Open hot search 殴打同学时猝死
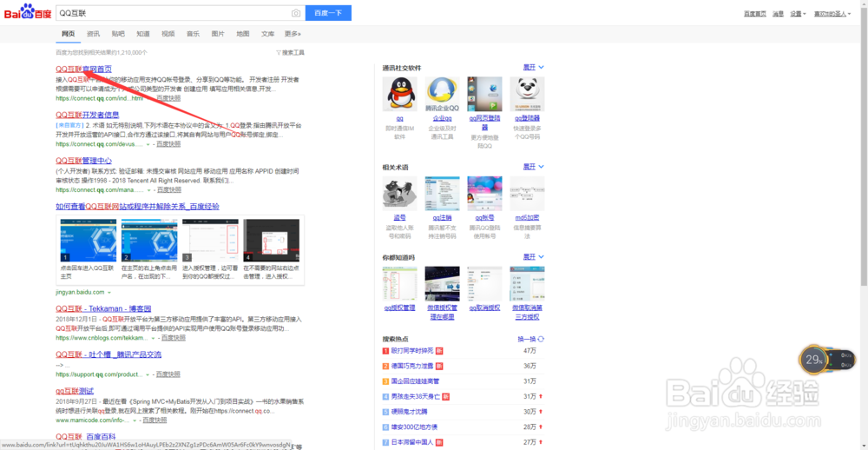868x450 pixels. 413,351
